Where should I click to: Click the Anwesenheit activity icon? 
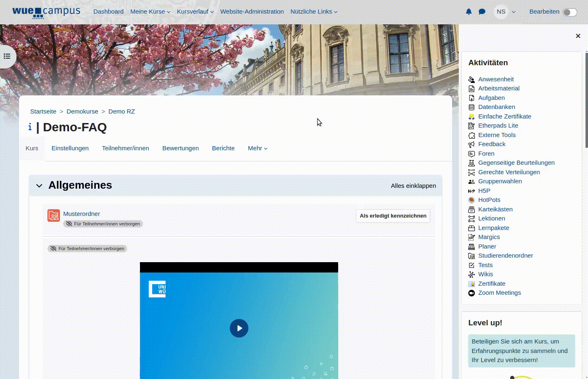472,80
